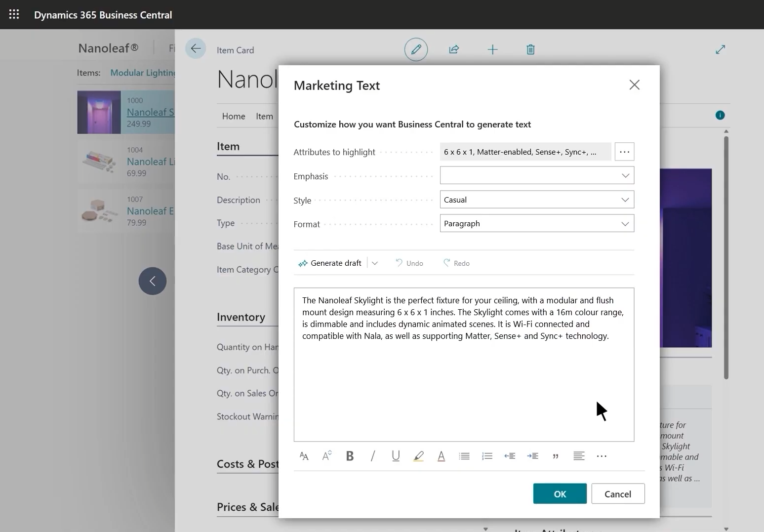Increase paragraph indent
The height and width of the screenshot is (532, 764).
(x=532, y=456)
